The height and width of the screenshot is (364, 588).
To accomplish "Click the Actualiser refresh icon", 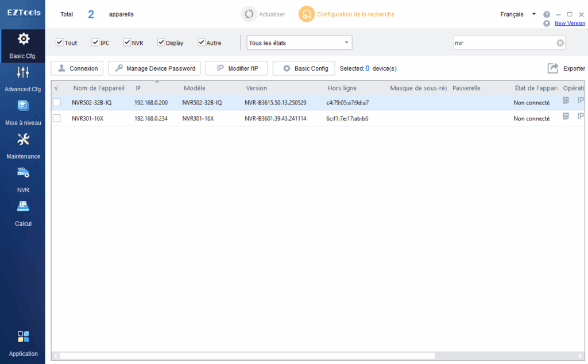I will [249, 14].
